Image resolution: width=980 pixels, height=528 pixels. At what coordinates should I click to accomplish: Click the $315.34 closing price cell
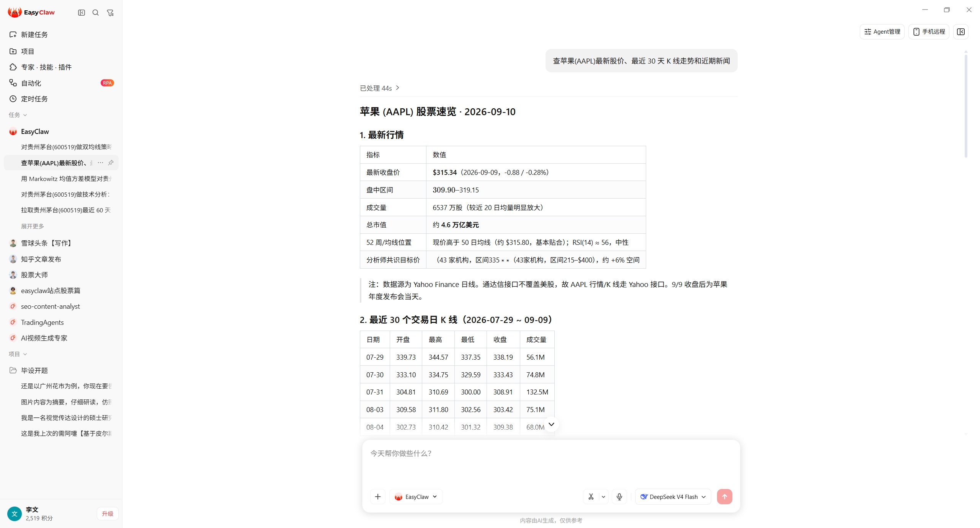536,172
